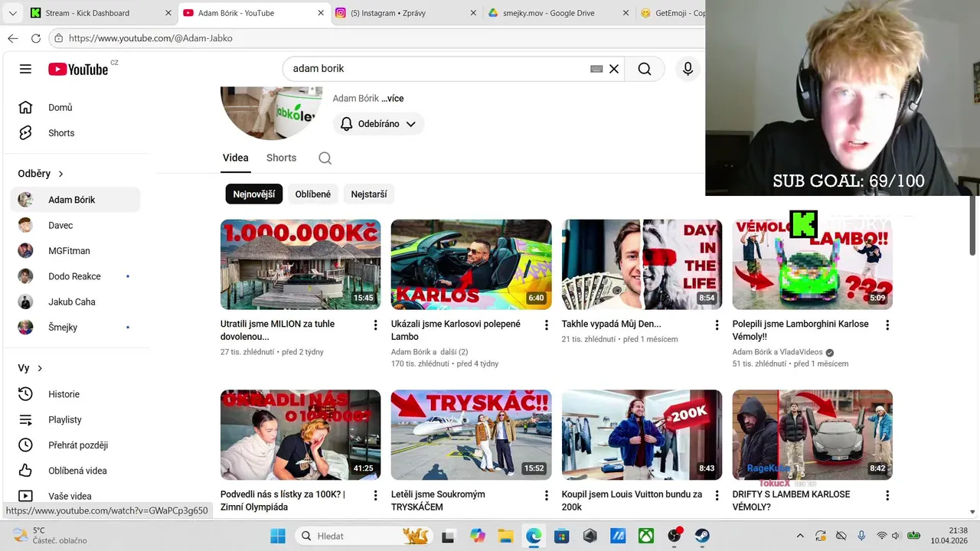Open Adam Bórik subscription in the sidebar

pyautogui.click(x=75, y=200)
